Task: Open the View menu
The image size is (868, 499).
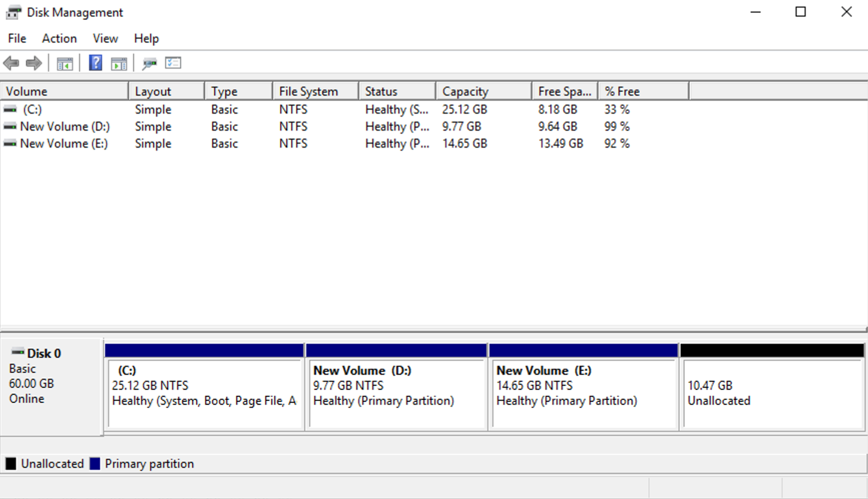Action: pos(105,39)
